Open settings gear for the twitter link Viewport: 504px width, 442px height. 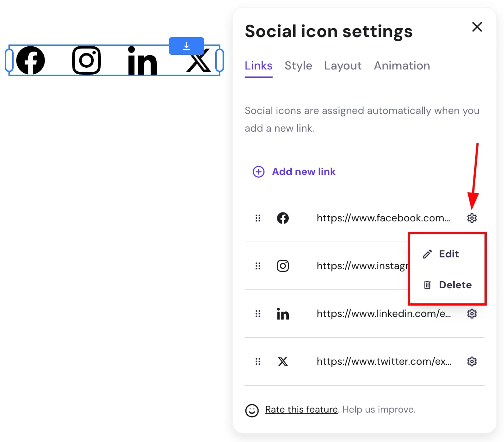point(472,361)
